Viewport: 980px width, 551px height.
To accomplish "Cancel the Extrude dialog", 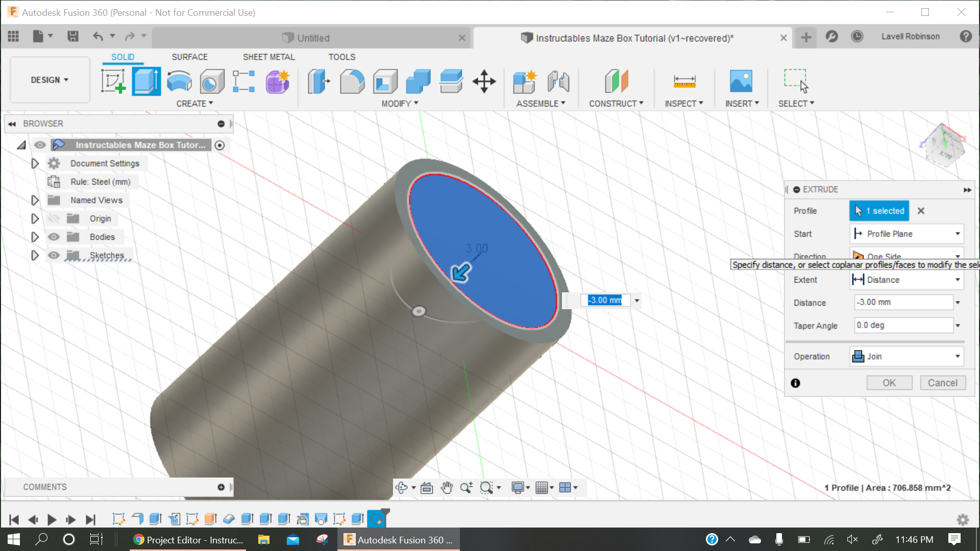I will coord(942,383).
